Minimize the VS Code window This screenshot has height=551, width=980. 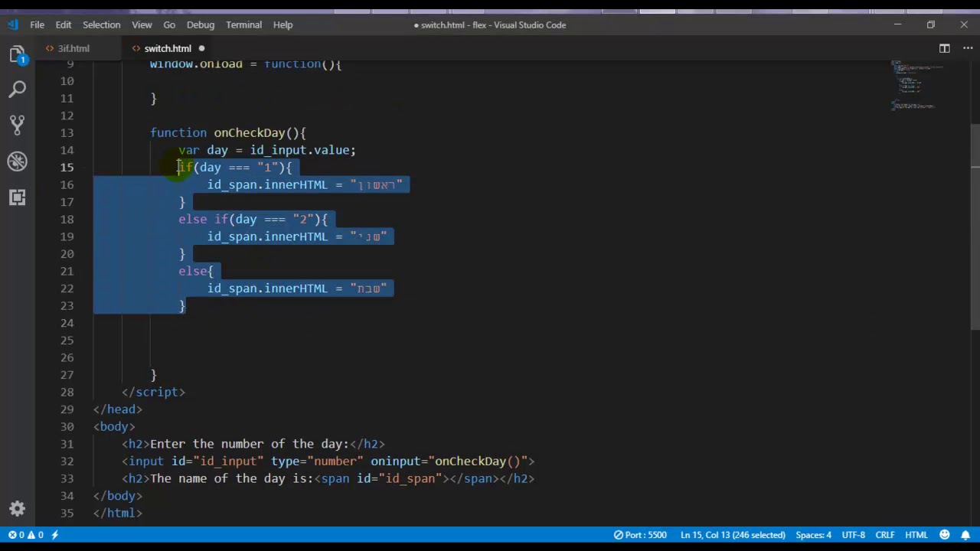[897, 24]
